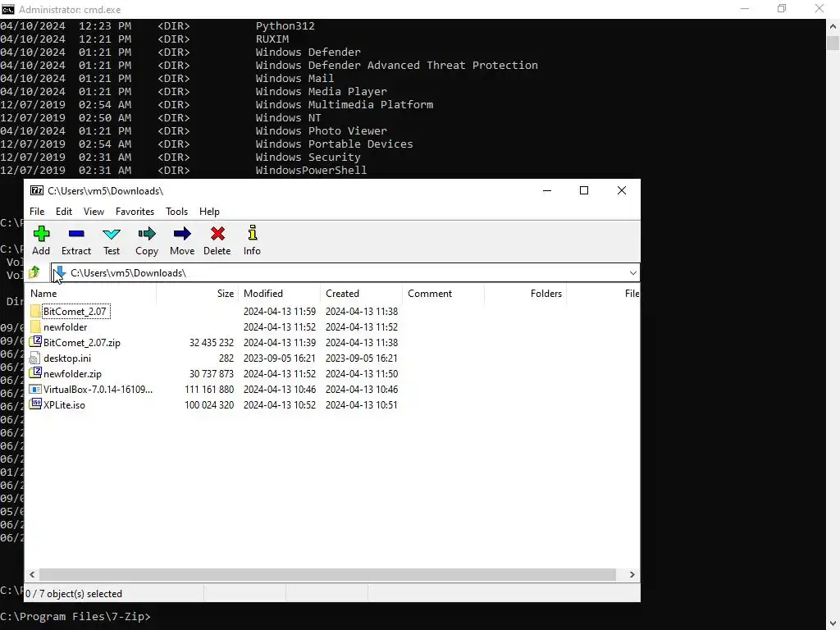
Task: Open the Help menu
Action: click(209, 212)
